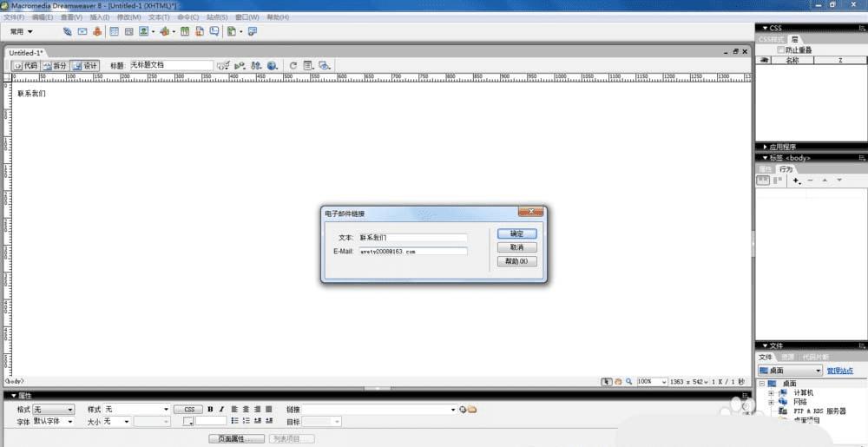Switch to Design view (设计)
This screenshot has height=447, width=868.
85,65
